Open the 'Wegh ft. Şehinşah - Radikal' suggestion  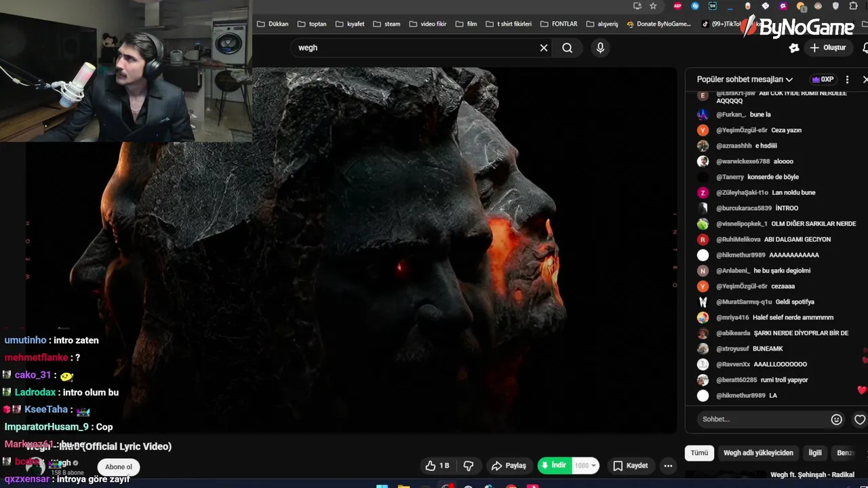point(812,475)
